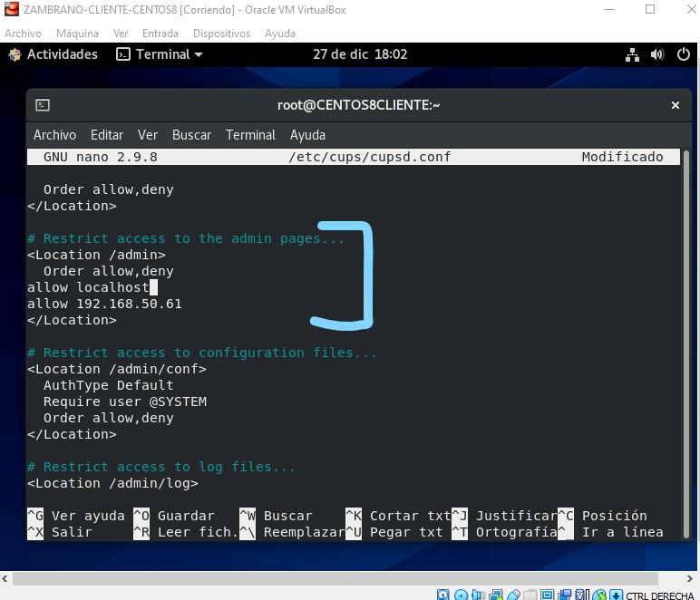Click the VirtualBox horizontal scrollbar track
The height and width of the screenshot is (600, 700).
pyautogui.click(x=335, y=578)
